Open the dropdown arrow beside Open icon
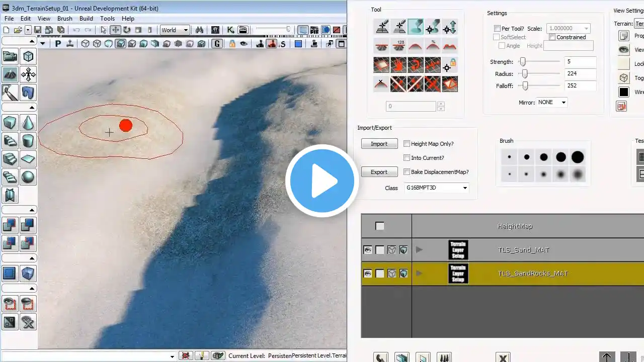Viewport: 644px width, 362px height. pyautogui.click(x=28, y=30)
